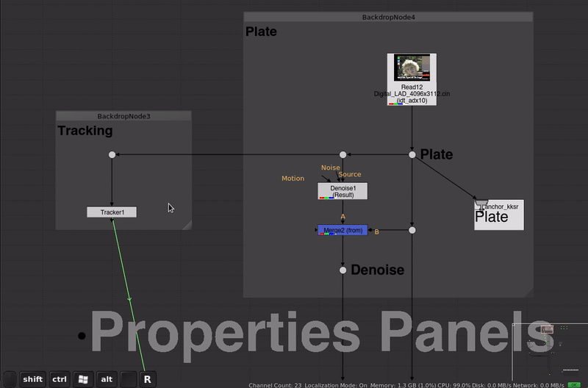Select the blue Merge2 (from) node
Screen dimensions: 588x388
[x=343, y=230]
